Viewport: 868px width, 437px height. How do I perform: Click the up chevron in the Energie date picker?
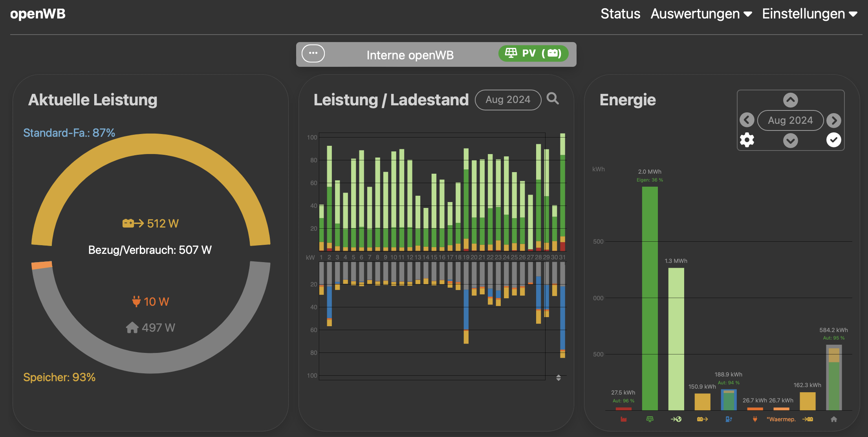(790, 100)
